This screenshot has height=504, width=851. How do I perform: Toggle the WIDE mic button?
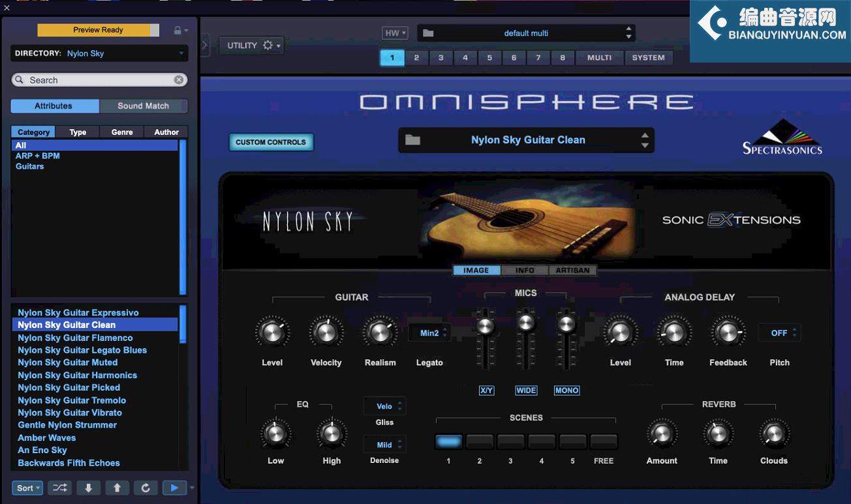tap(526, 391)
